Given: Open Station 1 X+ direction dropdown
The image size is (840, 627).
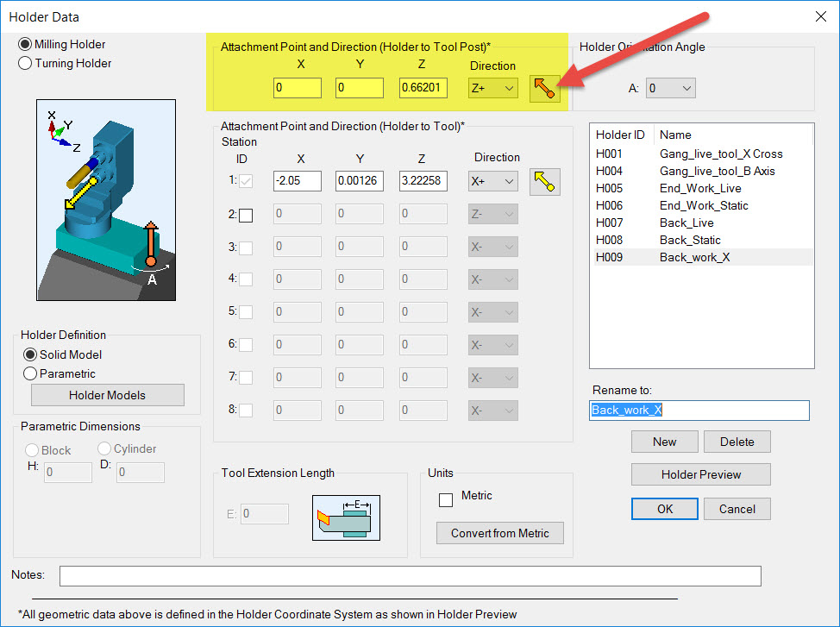Looking at the screenshot, I should click(492, 181).
